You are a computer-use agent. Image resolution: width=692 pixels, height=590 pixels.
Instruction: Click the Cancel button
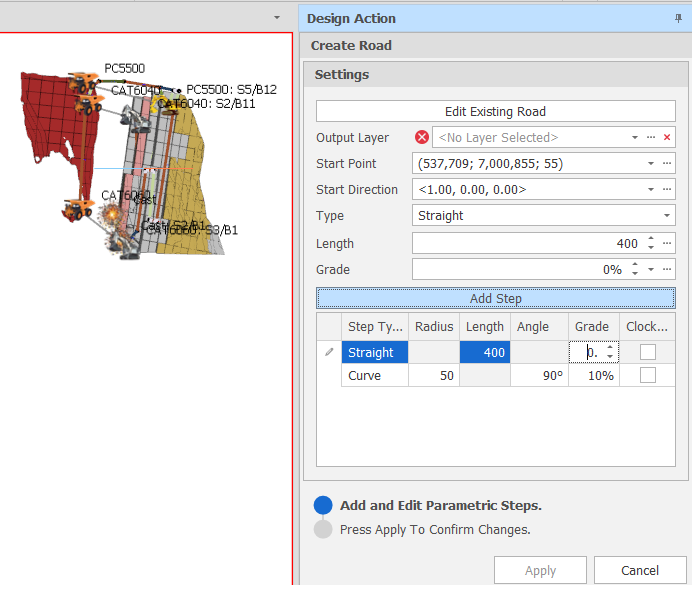640,570
